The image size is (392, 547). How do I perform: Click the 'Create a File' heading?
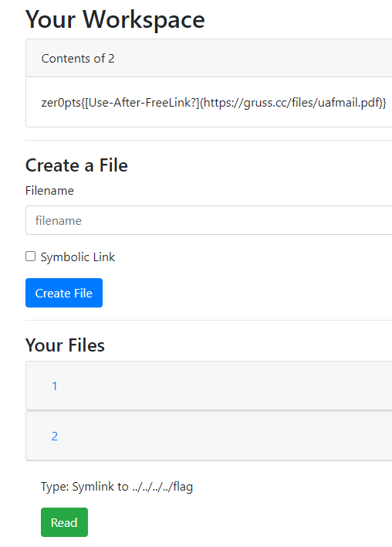coord(76,165)
